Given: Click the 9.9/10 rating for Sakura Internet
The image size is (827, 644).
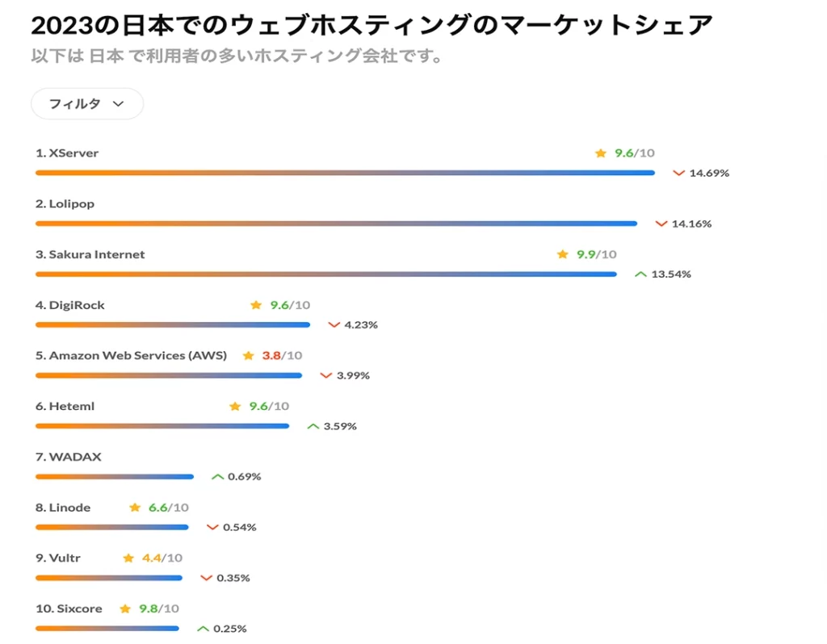Looking at the screenshot, I should click(x=596, y=254).
